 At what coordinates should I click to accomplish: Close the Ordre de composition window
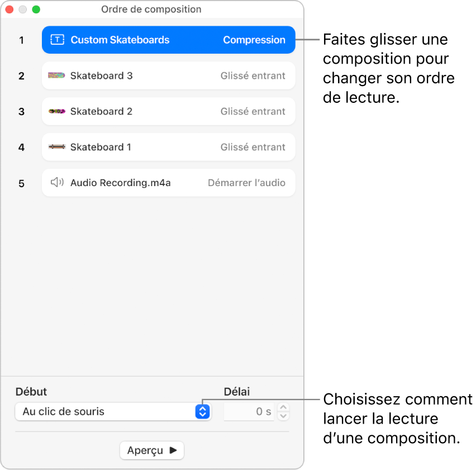coord(9,10)
